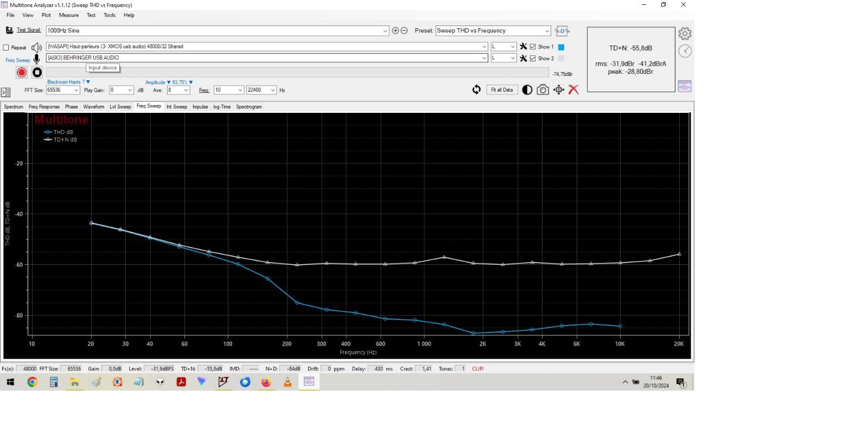The width and height of the screenshot is (868, 434).
Task: Uncheck the Show 1 checkbox
Action: [533, 47]
